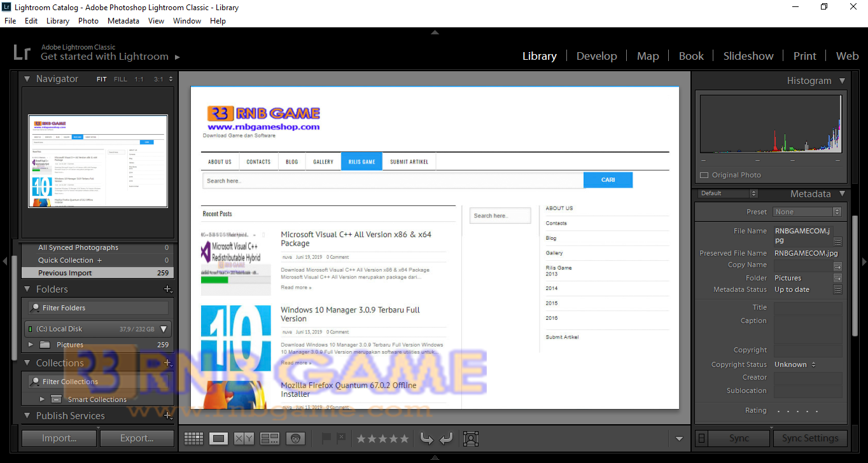Click Metadata Status action icon
This screenshot has height=463, width=868.
pos(837,289)
